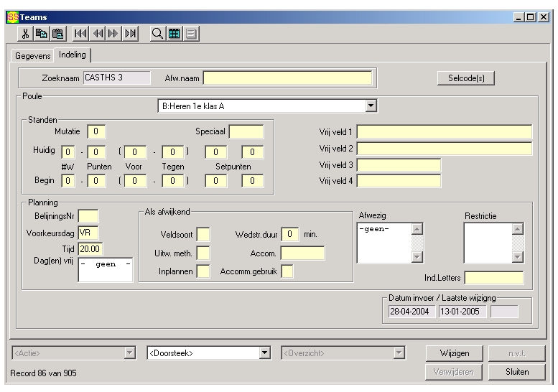Select the Indeling tab

pyautogui.click(x=72, y=55)
